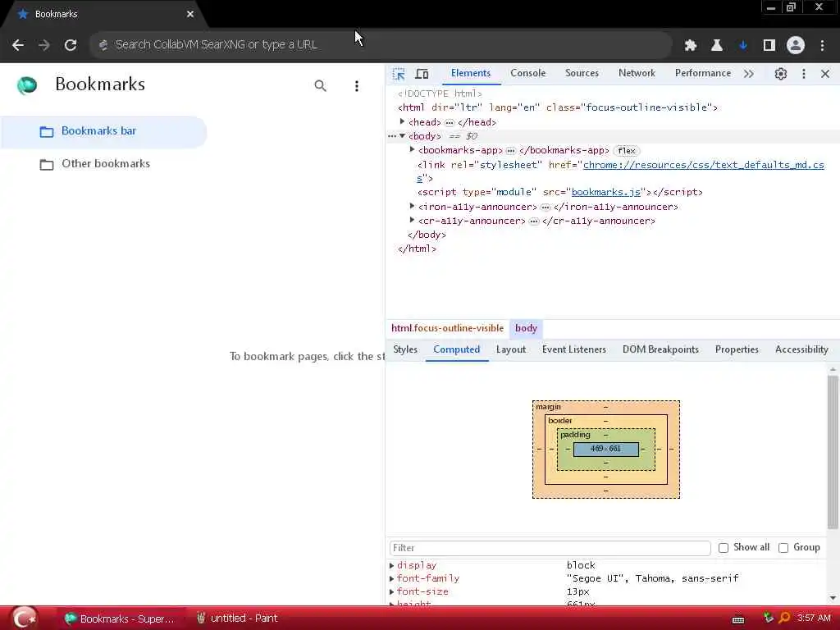Screen dimensions: 840x630
Task: Select Bookmarks - Super taskbar item
Action: point(120,619)
